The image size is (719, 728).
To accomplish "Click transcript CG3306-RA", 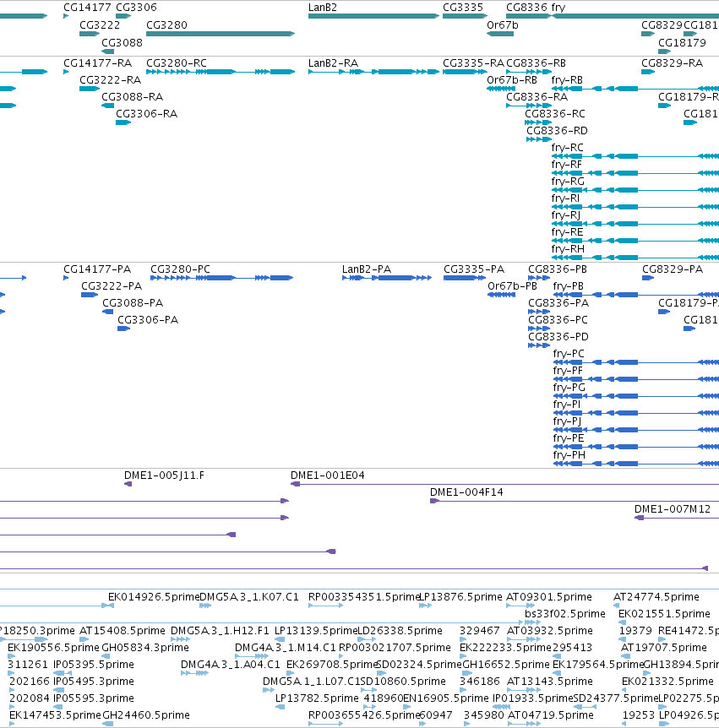I will point(147,114).
